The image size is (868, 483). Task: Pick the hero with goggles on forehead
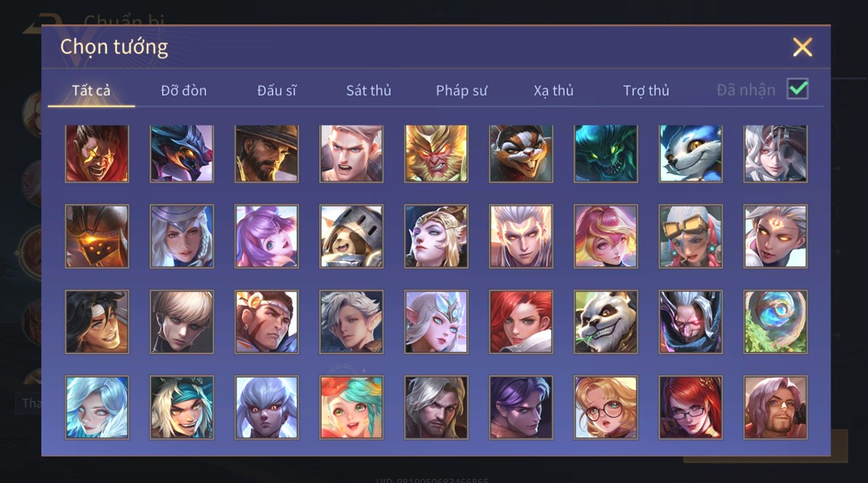click(690, 236)
